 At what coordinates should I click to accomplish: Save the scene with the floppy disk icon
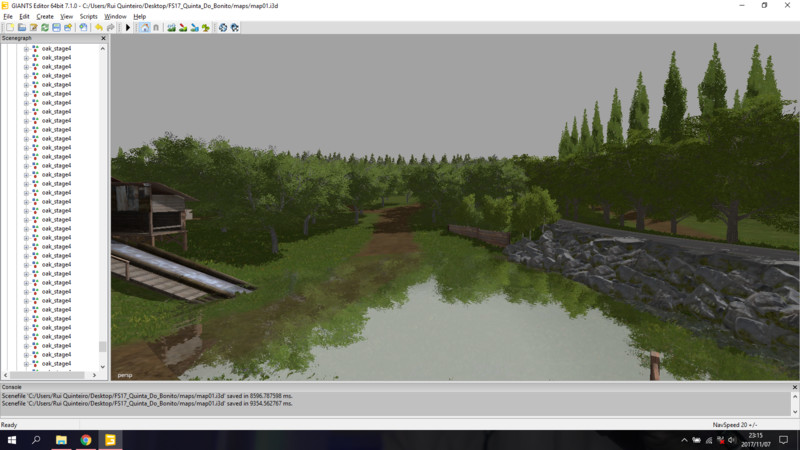[x=56, y=28]
